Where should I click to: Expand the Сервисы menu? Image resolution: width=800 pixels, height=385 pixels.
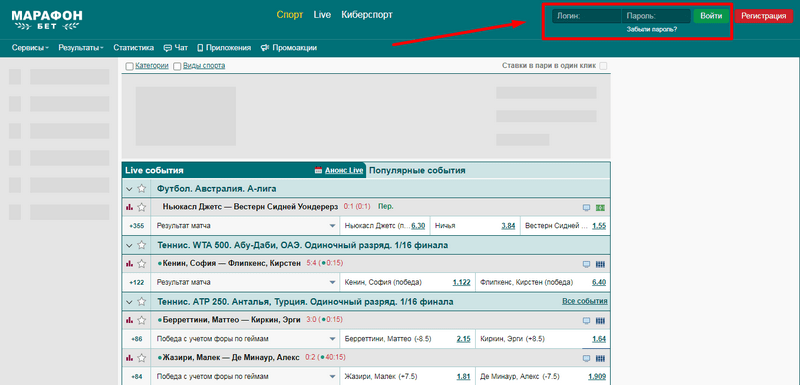click(x=30, y=48)
